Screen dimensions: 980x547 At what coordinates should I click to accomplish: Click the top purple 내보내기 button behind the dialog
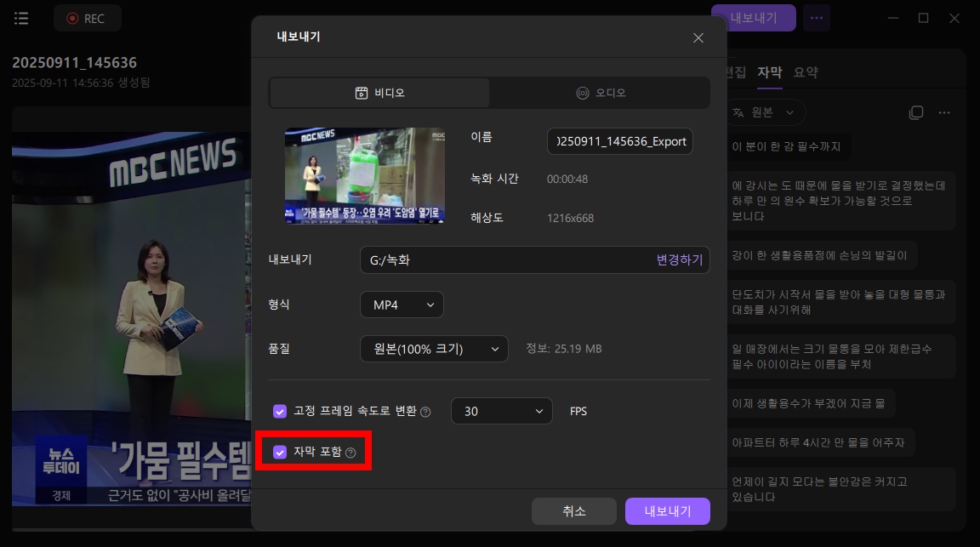[753, 18]
